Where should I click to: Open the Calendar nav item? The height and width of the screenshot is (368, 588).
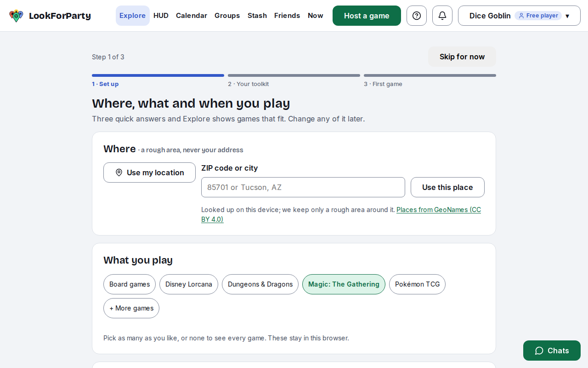192,16
